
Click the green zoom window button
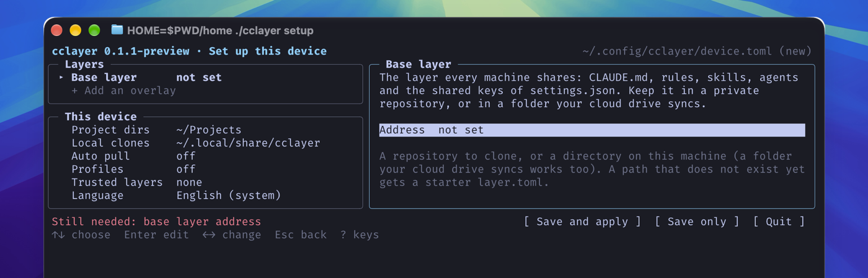[x=94, y=30]
